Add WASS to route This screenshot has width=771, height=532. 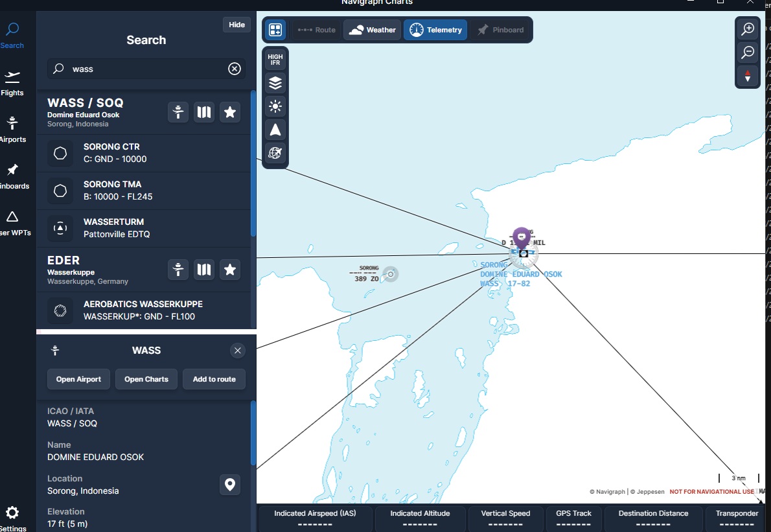pyautogui.click(x=214, y=379)
